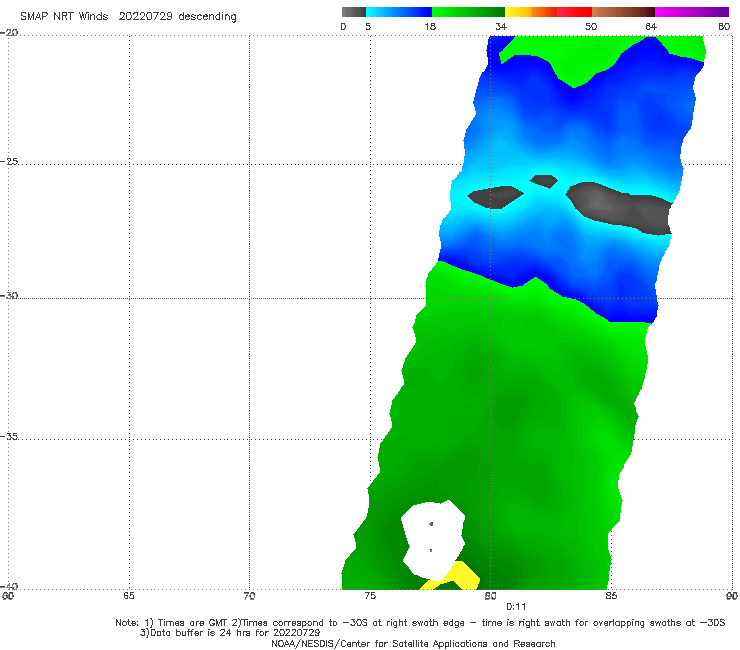Screen dimensions: 740x650
Task: Click the gray segment of the wind color bar
Action: tap(354, 12)
